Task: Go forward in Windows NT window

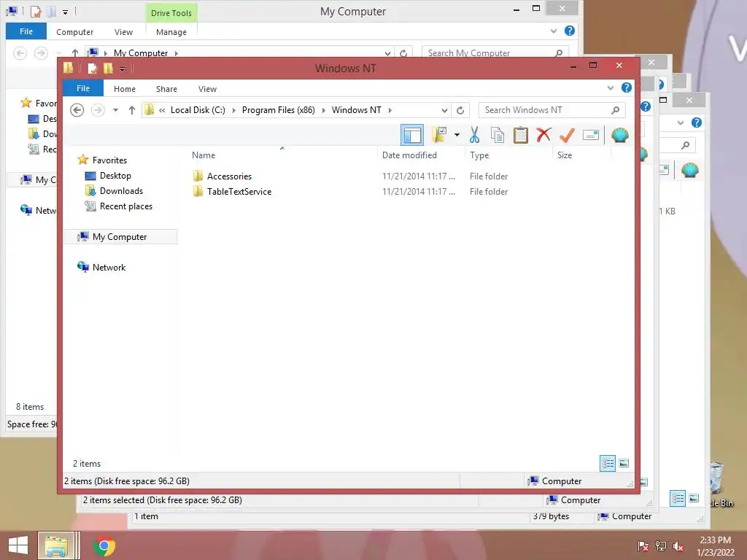Action: 98,110
